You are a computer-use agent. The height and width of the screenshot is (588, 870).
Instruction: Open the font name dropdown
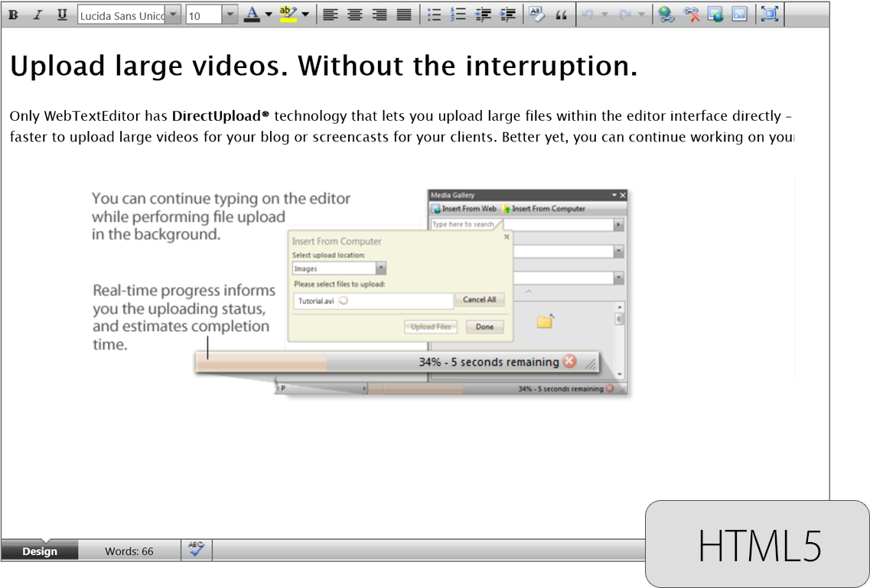(174, 15)
